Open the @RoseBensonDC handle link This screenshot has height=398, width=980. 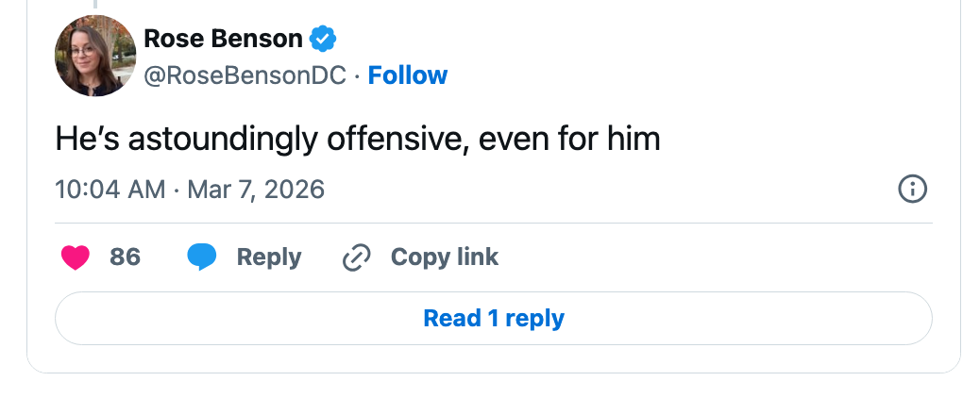click(x=245, y=75)
